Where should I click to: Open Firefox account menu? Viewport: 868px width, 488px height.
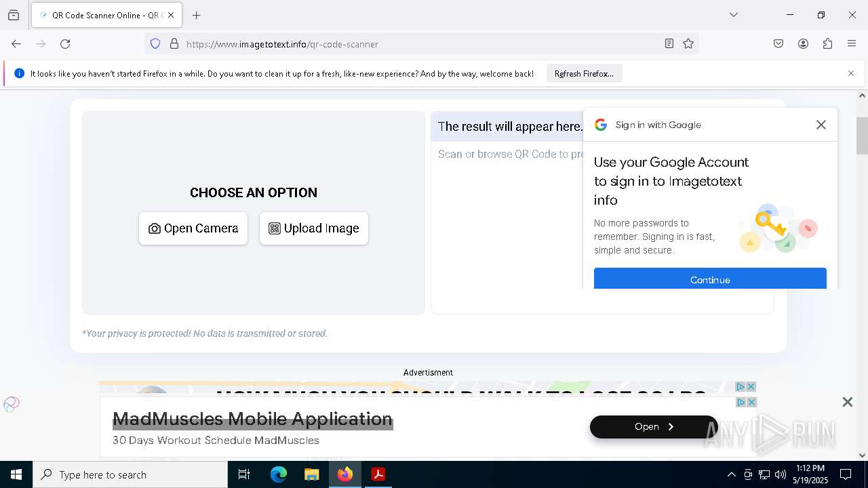coord(803,44)
